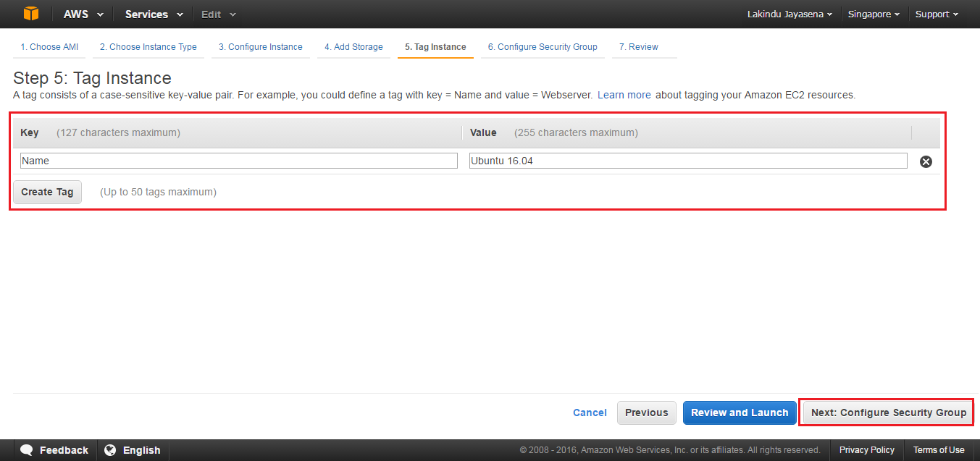This screenshot has width=980, height=461.
Task: Open the Lakindu Jayasena account menu
Action: [790, 14]
